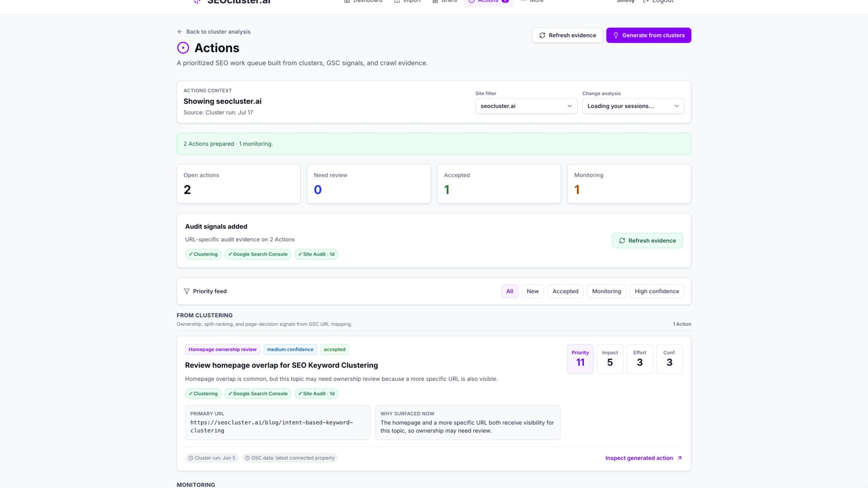Viewport: 868px width, 488px height.
Task: Click Google Search Console chip in action card
Action: (258, 394)
